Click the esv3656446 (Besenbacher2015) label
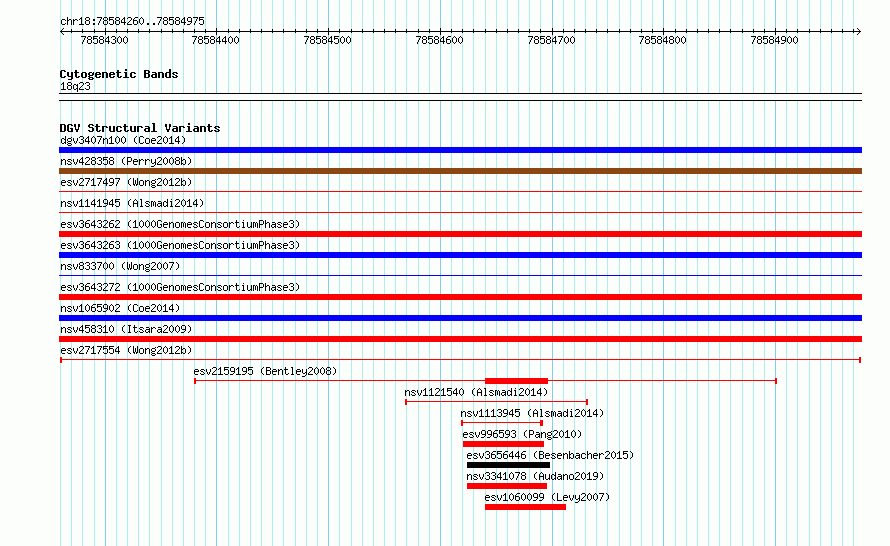 550,455
